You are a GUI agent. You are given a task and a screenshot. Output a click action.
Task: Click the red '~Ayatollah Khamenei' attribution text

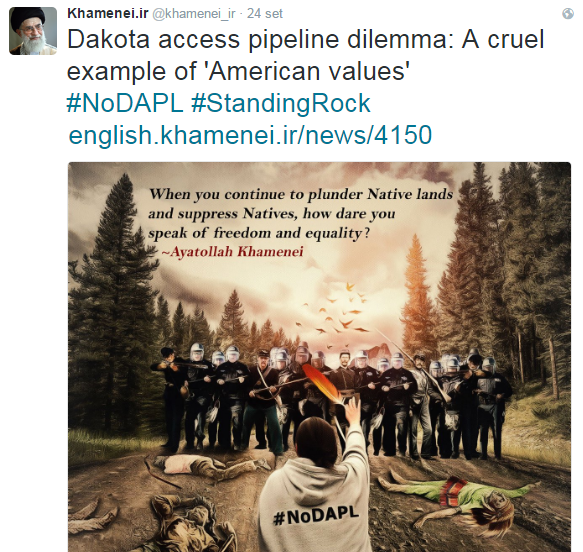233,252
